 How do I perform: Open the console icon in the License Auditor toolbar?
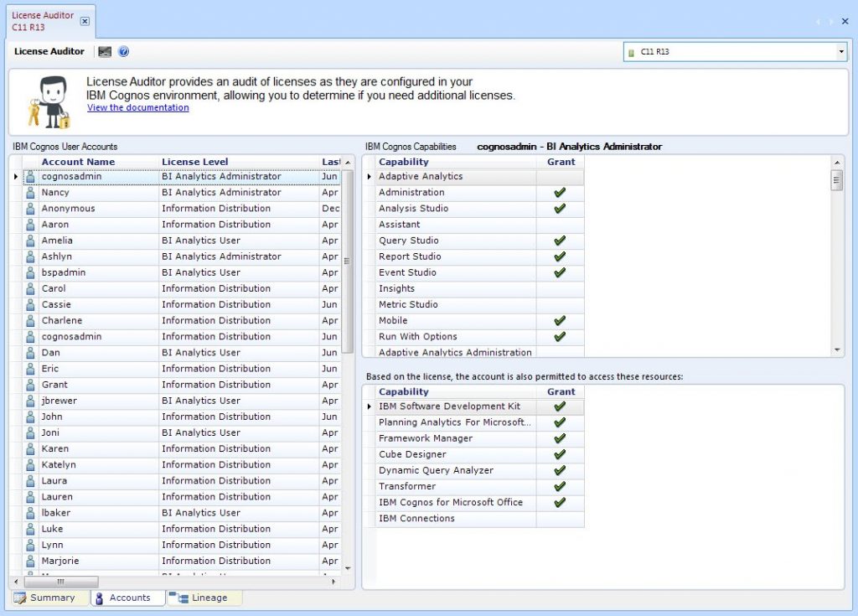pyautogui.click(x=105, y=51)
